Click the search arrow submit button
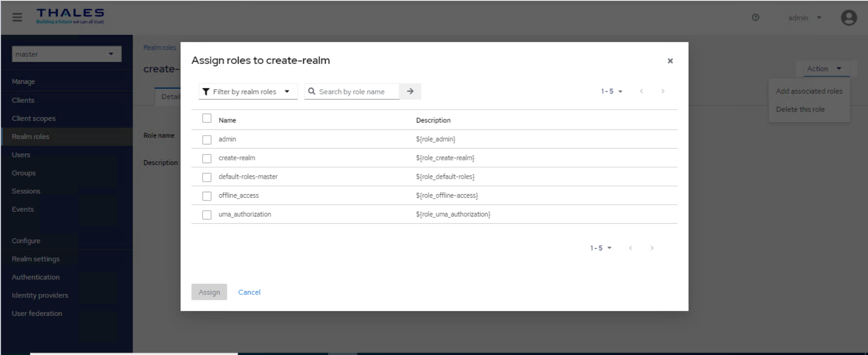The image size is (868, 355). [410, 92]
